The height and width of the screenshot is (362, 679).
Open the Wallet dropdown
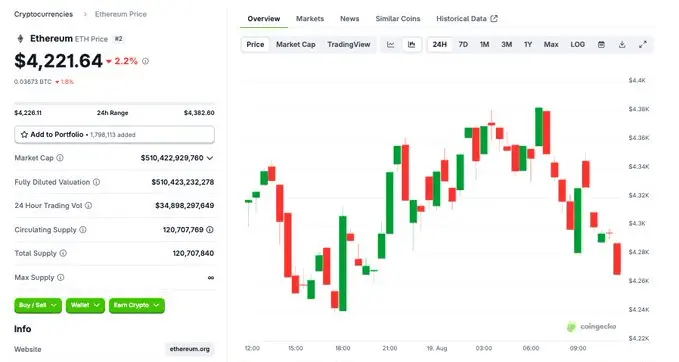pos(85,305)
